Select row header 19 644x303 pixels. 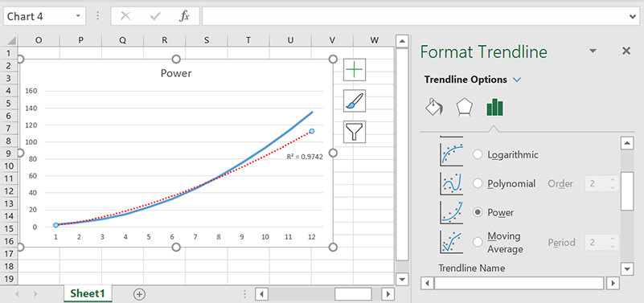click(x=9, y=279)
